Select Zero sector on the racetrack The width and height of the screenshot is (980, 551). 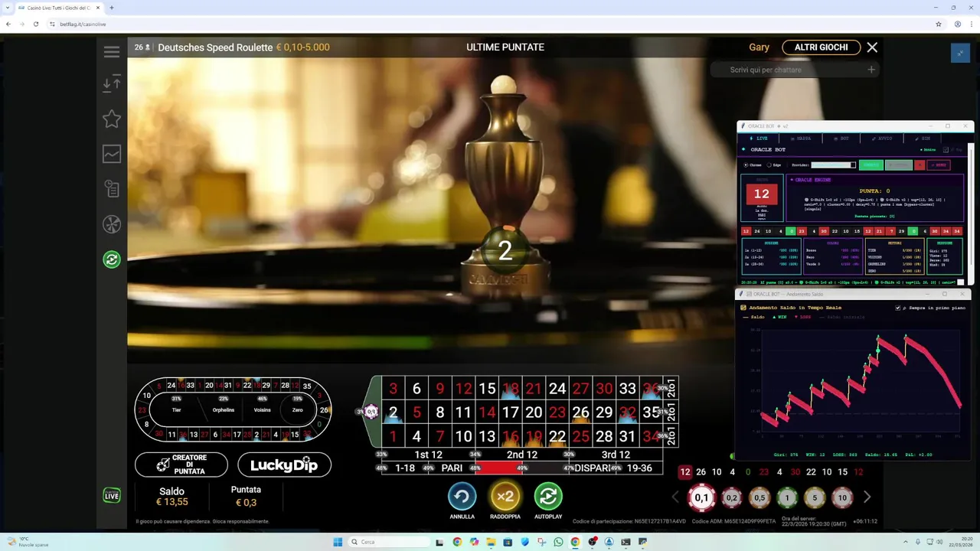coord(297,410)
